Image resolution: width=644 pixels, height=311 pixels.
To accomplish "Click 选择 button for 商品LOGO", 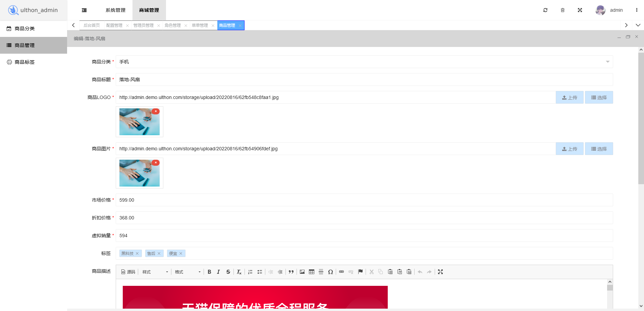I will [x=599, y=97].
